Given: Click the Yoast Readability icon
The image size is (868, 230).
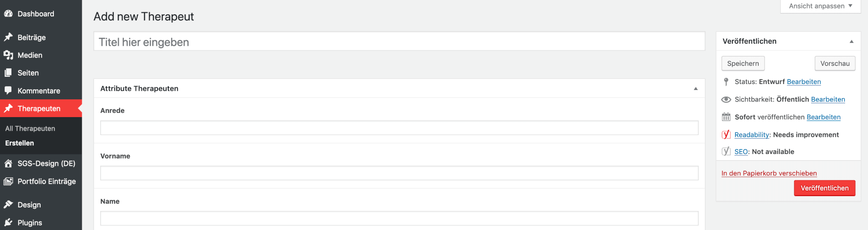Looking at the screenshot, I should (726, 135).
